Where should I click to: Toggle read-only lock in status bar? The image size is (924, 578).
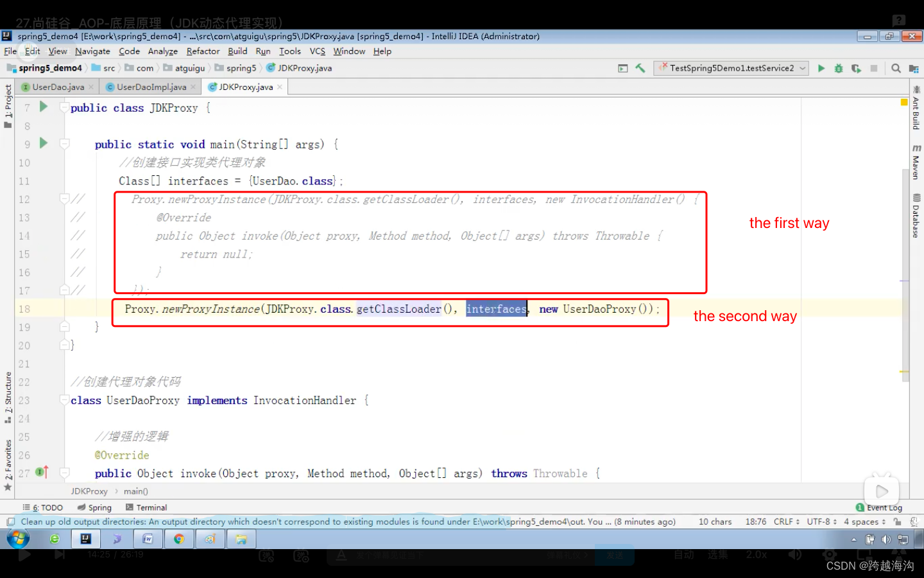898,521
